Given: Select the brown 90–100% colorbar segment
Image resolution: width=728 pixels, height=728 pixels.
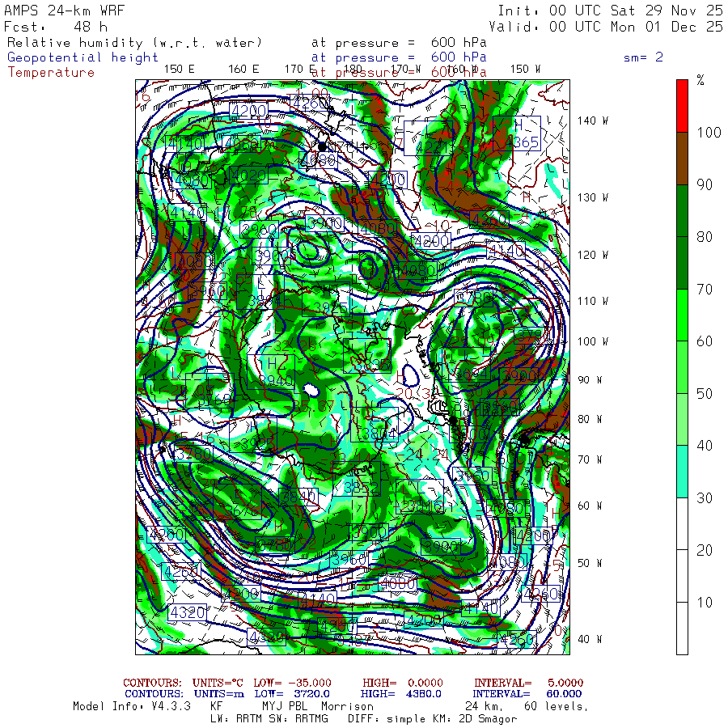Looking at the screenshot, I should point(683,158).
